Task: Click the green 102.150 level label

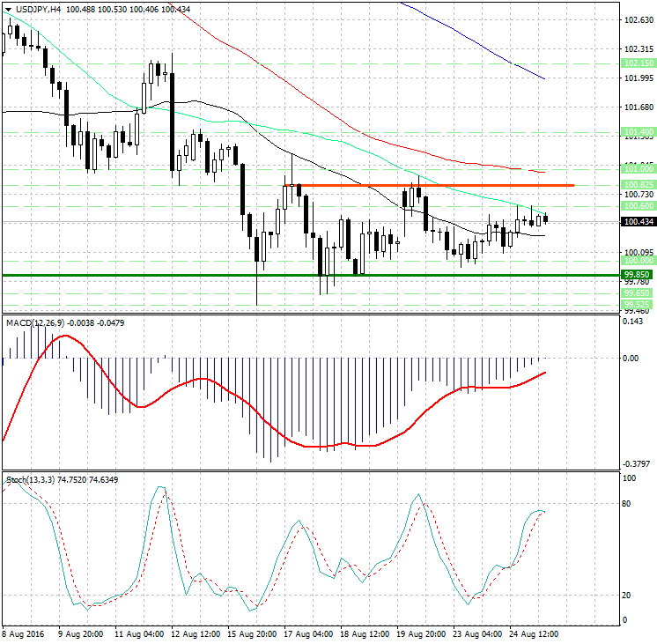Action: (637, 63)
